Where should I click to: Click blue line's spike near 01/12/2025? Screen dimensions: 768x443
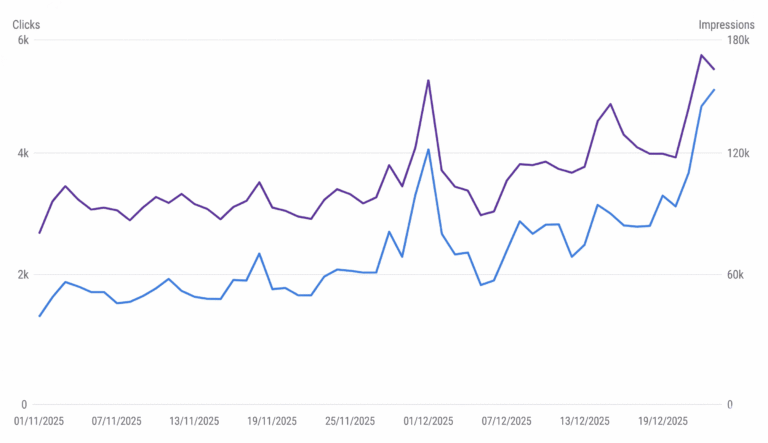pos(428,150)
